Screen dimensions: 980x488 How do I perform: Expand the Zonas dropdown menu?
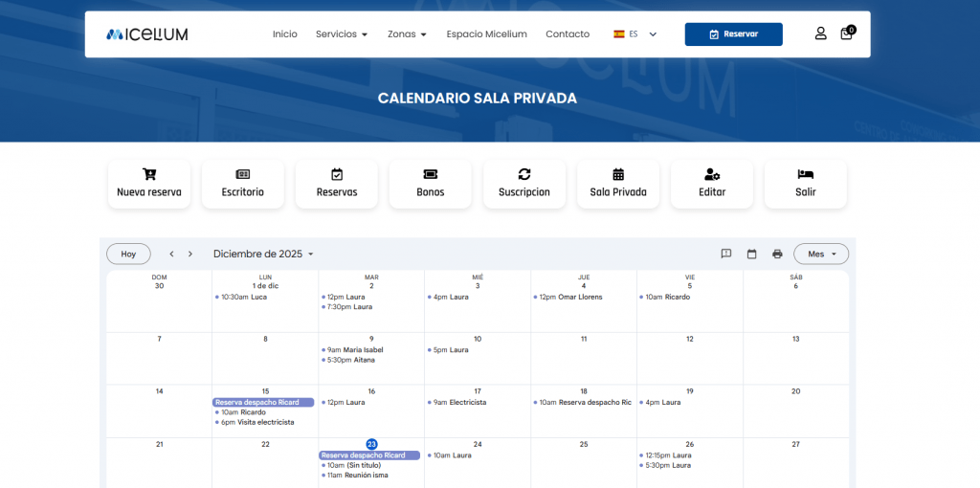click(407, 34)
